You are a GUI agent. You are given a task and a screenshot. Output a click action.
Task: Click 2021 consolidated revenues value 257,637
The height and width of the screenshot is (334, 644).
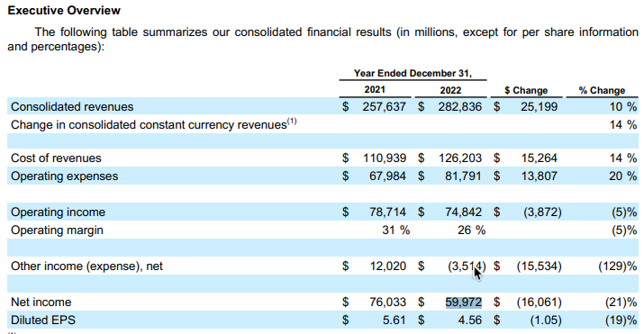pyautogui.click(x=384, y=107)
